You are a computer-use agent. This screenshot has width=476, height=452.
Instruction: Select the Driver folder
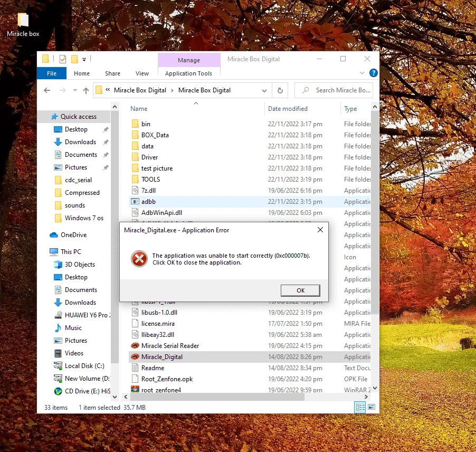150,157
